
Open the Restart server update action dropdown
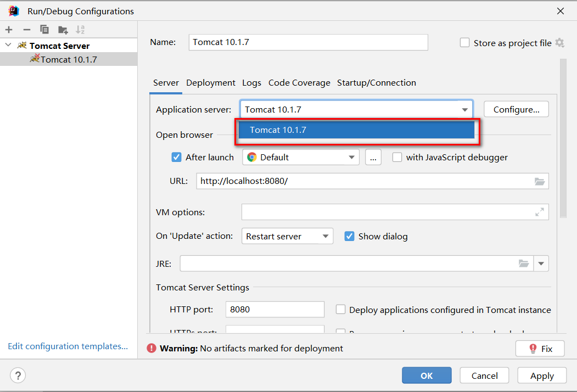pos(287,236)
